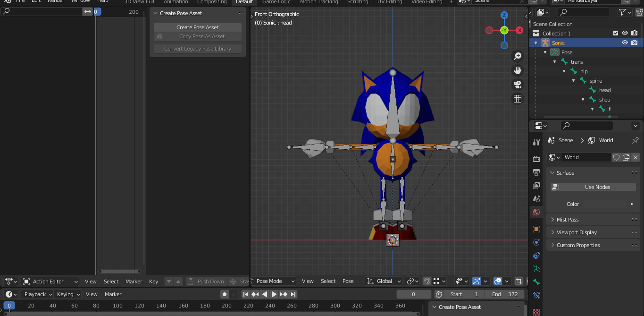Open the Output properties tab

click(x=536, y=172)
